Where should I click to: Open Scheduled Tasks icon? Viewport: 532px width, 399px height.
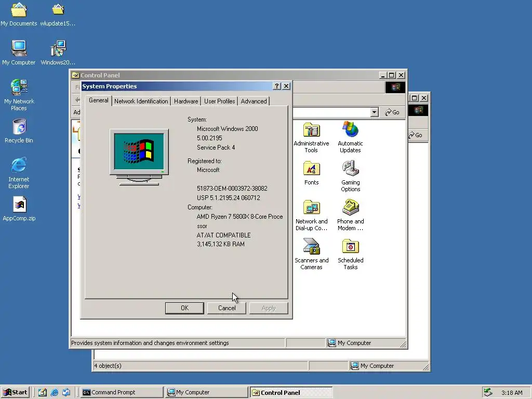pyautogui.click(x=351, y=254)
